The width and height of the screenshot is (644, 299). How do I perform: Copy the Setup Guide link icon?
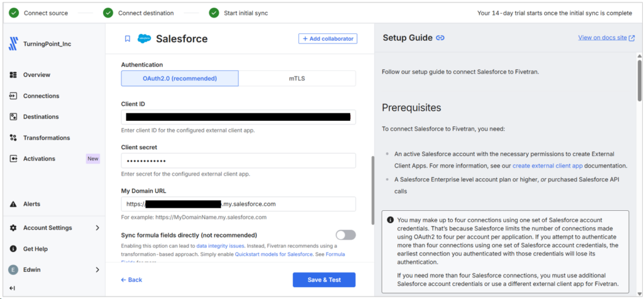[x=440, y=38]
